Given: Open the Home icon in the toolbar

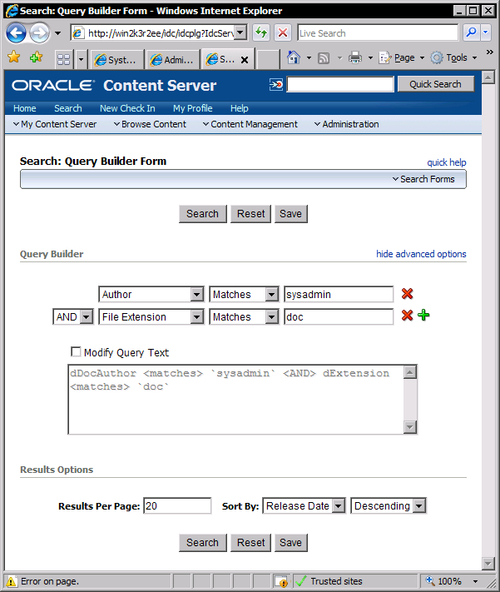Looking at the screenshot, I should [x=293, y=58].
